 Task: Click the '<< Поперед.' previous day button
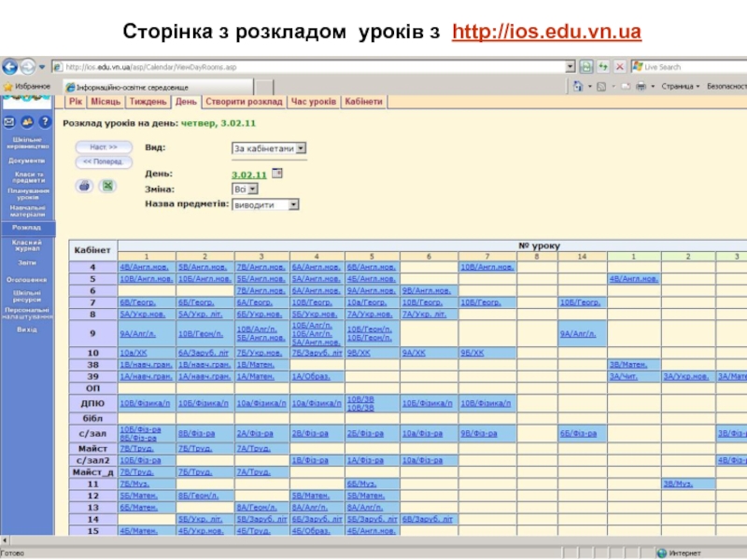tap(104, 161)
